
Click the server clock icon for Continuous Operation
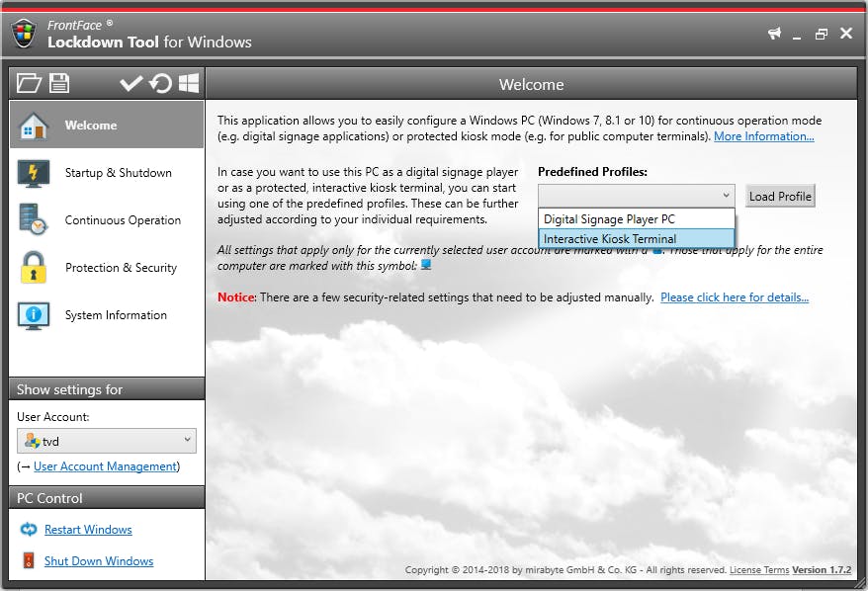click(34, 219)
